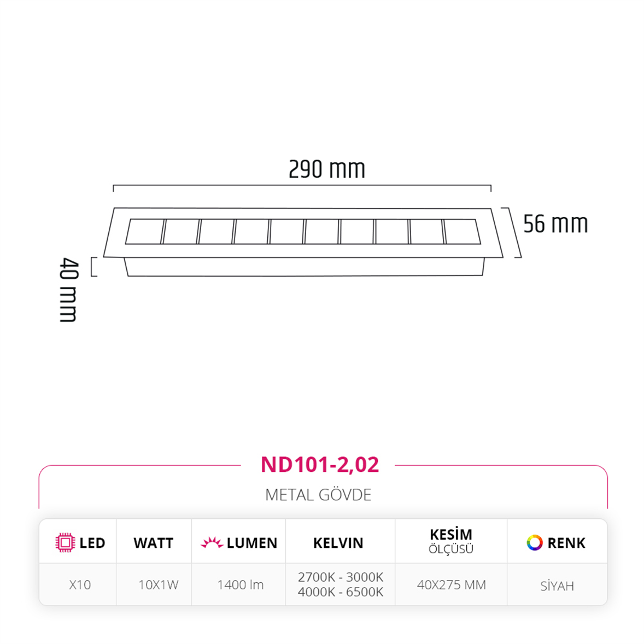Click the first LED cell in fixture drawing
The image size is (644, 644).
pos(144,232)
